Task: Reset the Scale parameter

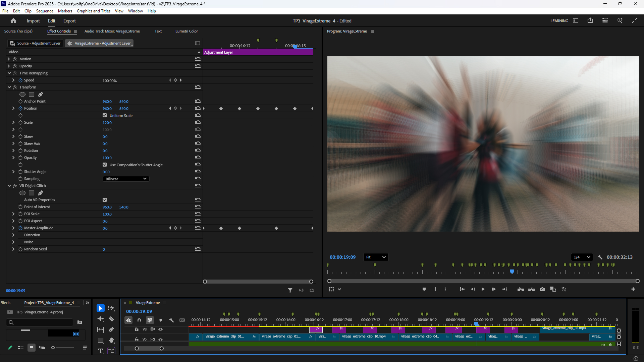Action: click(198, 122)
